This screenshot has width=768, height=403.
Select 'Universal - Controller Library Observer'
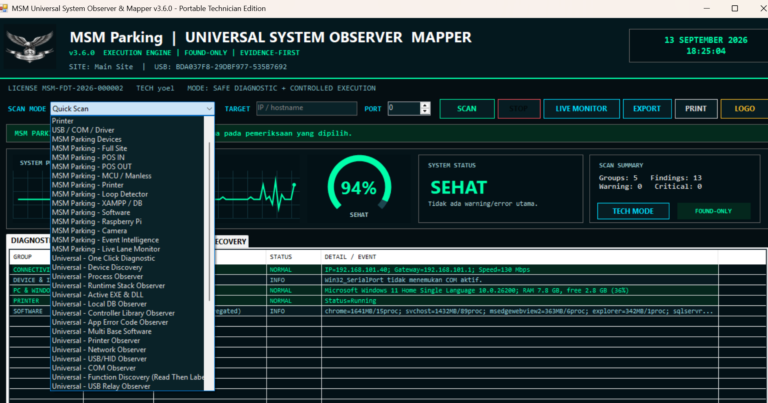[113, 313]
